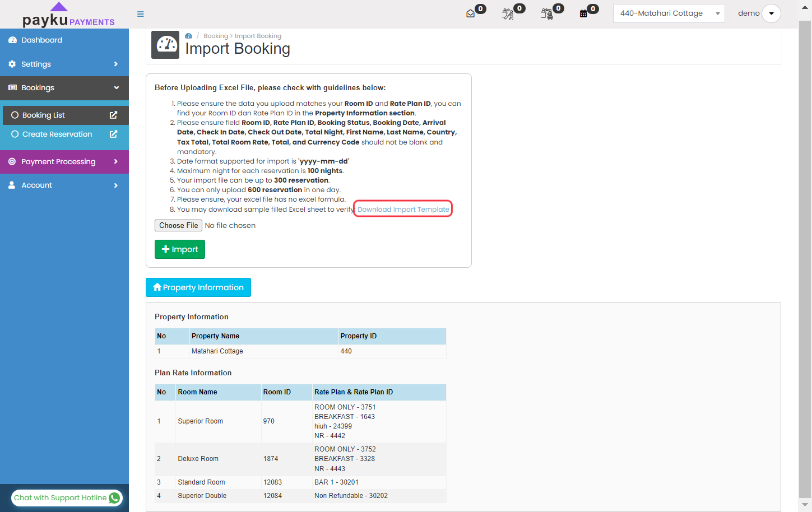Click the Payment Processing target icon

pos(12,161)
